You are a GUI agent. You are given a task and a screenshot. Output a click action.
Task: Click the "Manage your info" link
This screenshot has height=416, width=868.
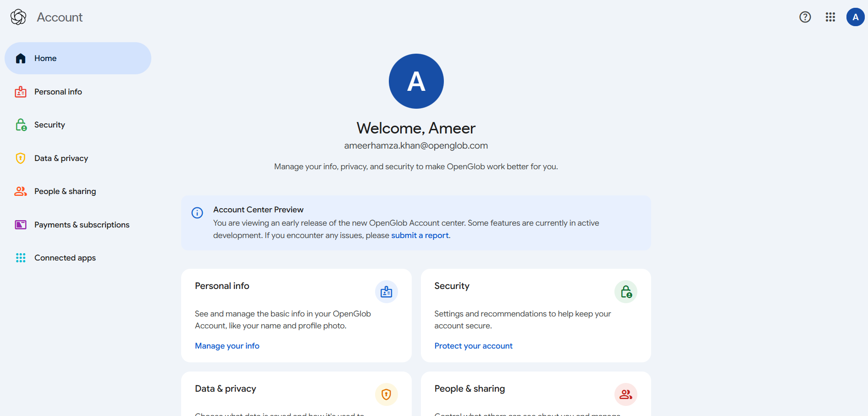(227, 345)
